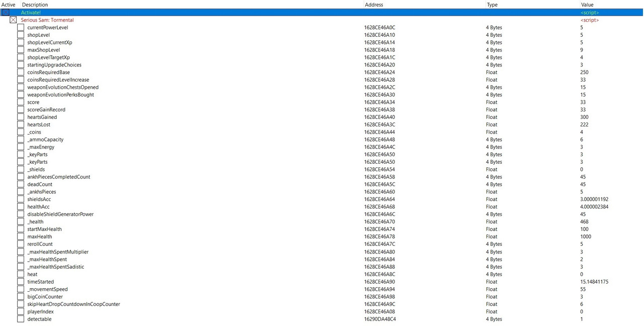
Task: Select weaponEvolutionChestsOpened description
Action: pos(63,87)
